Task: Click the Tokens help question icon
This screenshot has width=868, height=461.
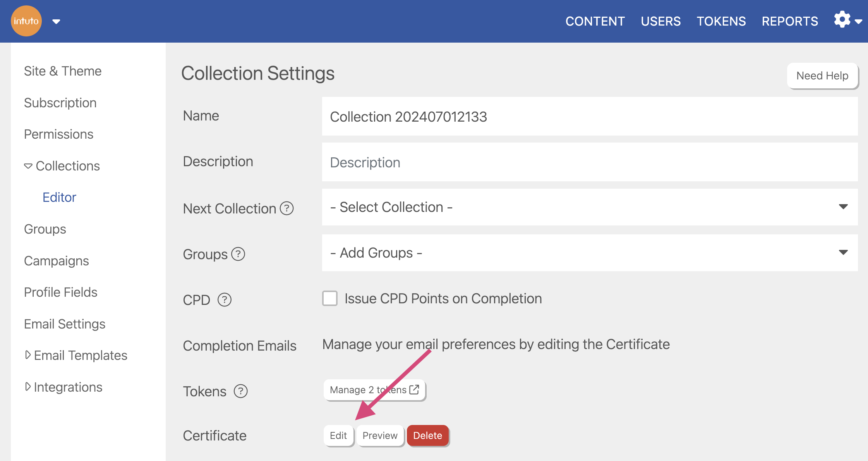Action: (241, 391)
